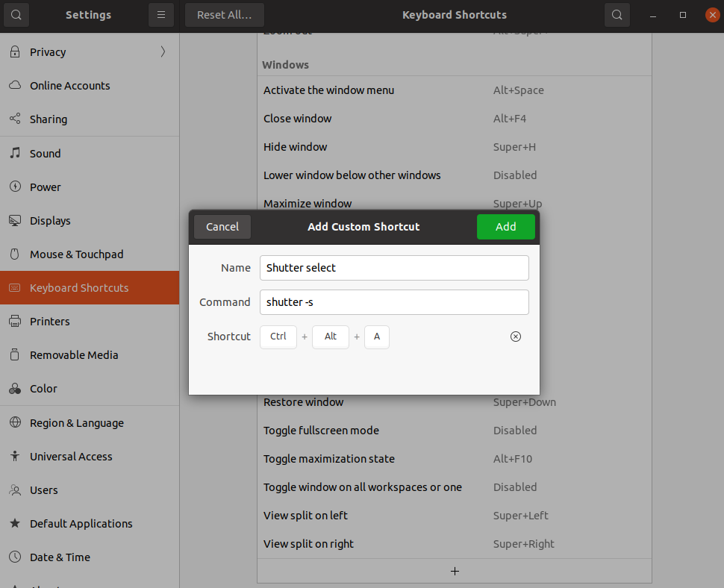Select the 'Close window' shortcut row
The width and height of the screenshot is (724, 588).
455,119
